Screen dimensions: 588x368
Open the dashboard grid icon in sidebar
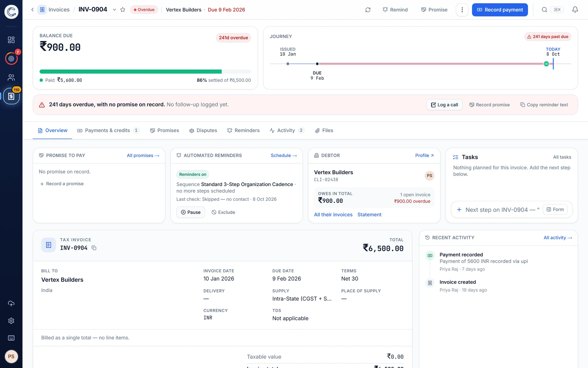11,40
